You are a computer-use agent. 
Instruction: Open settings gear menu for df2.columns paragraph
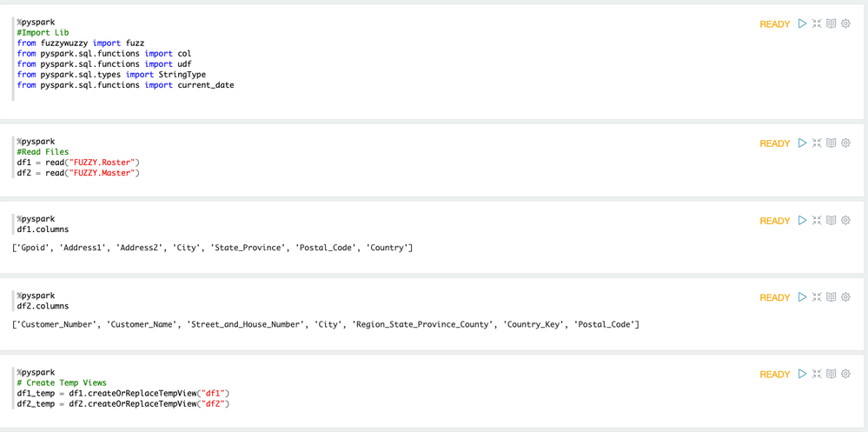coord(845,297)
